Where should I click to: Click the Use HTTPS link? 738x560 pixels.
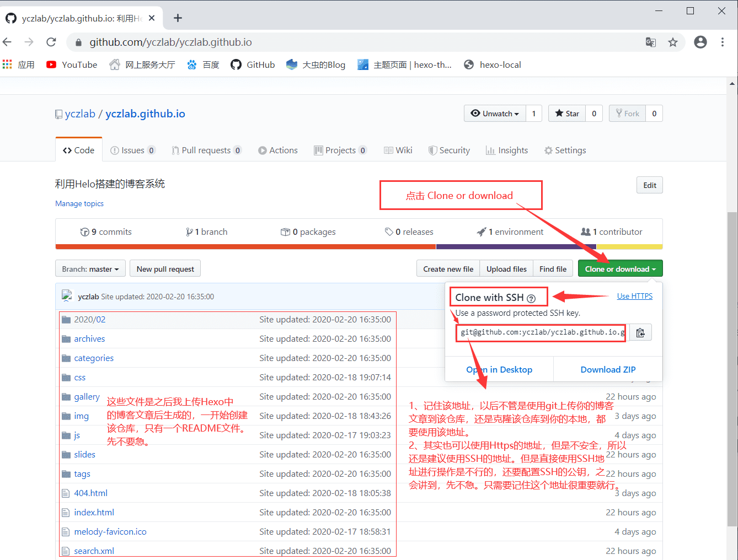635,296
